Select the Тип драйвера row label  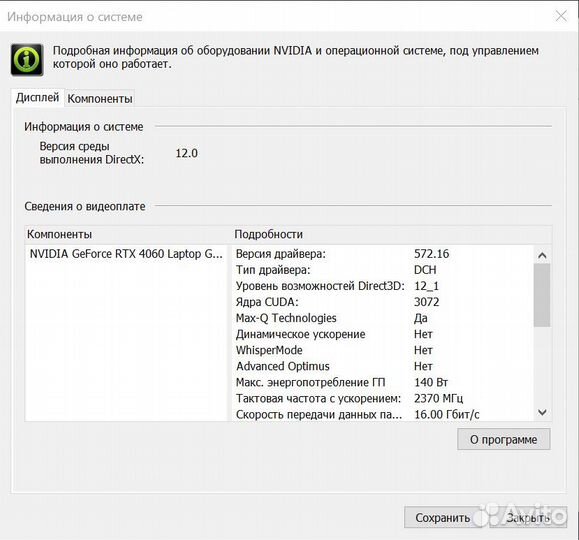point(273,270)
